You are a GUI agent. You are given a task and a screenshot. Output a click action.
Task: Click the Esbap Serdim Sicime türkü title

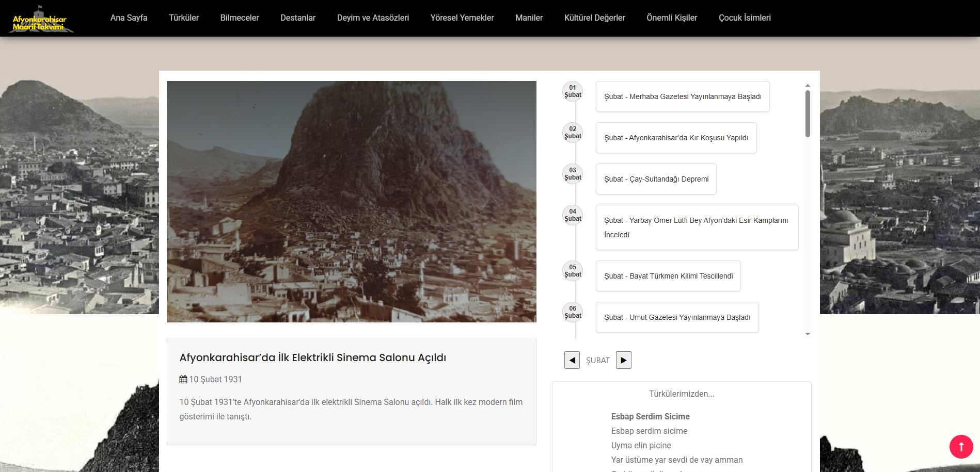650,416
